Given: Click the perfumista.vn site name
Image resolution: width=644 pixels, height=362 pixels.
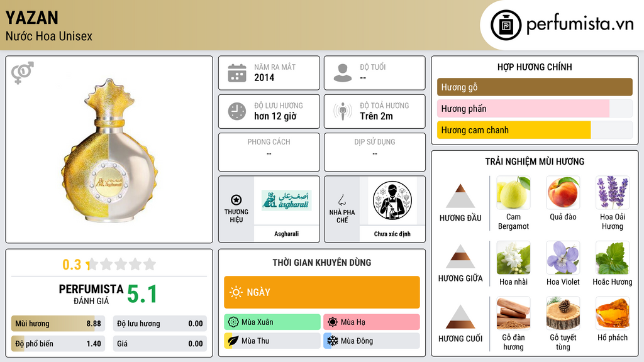Looking at the screenshot, I should click(x=580, y=25).
